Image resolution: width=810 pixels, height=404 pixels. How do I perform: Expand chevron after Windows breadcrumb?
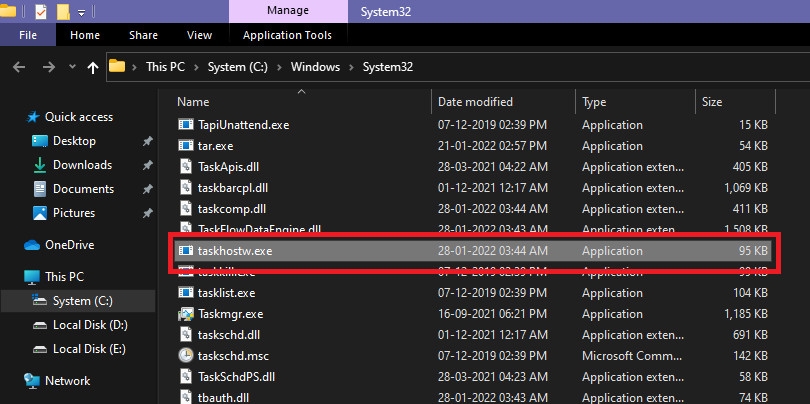point(351,67)
